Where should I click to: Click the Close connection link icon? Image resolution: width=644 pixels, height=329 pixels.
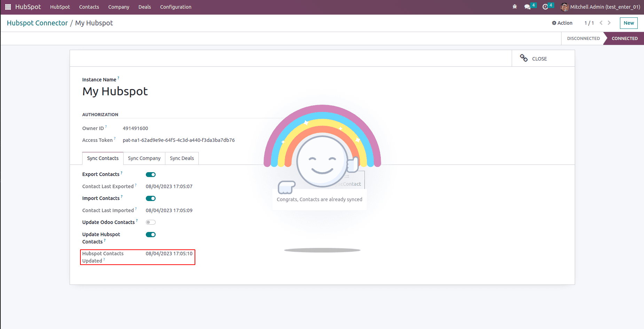(524, 58)
